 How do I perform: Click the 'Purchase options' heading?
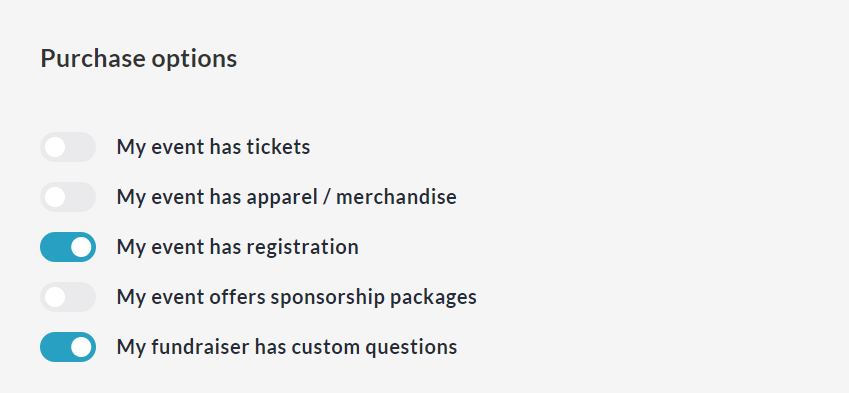pos(139,58)
